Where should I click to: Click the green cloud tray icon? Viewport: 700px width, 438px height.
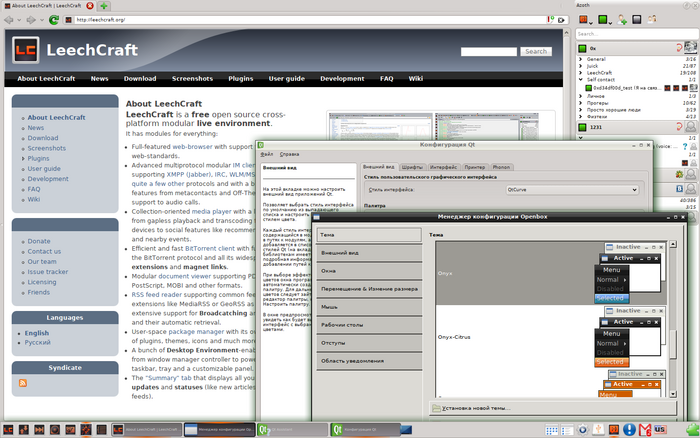click(x=692, y=430)
